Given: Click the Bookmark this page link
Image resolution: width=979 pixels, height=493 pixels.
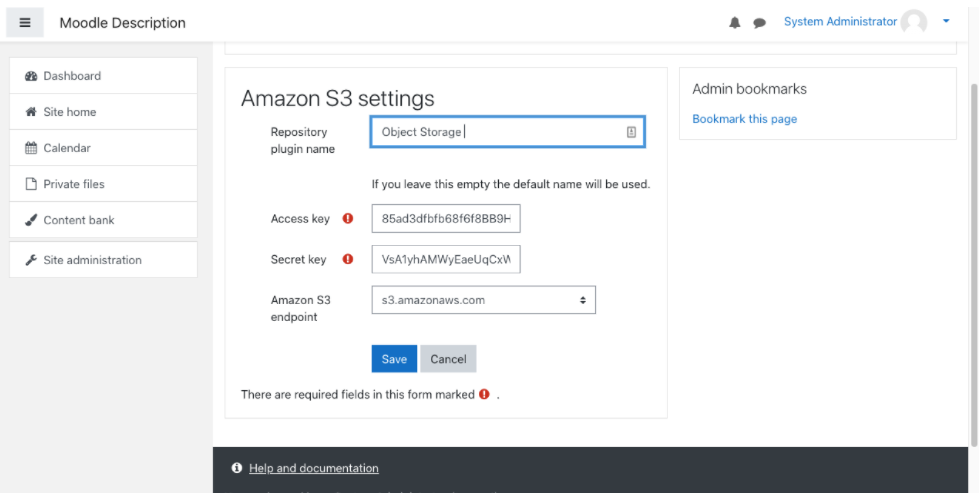Looking at the screenshot, I should [744, 119].
